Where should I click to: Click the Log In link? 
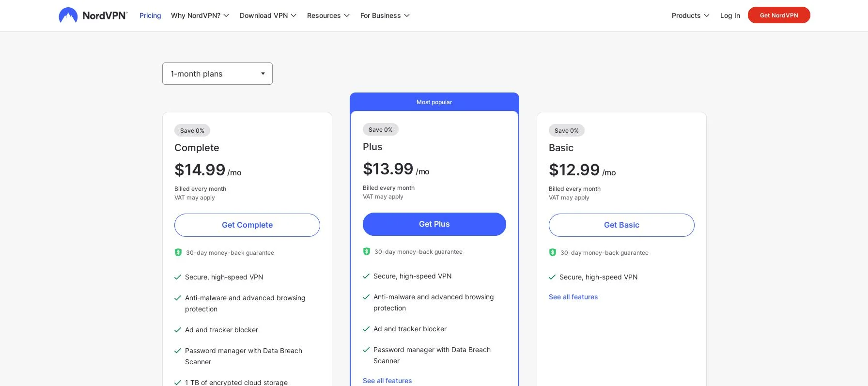click(730, 15)
